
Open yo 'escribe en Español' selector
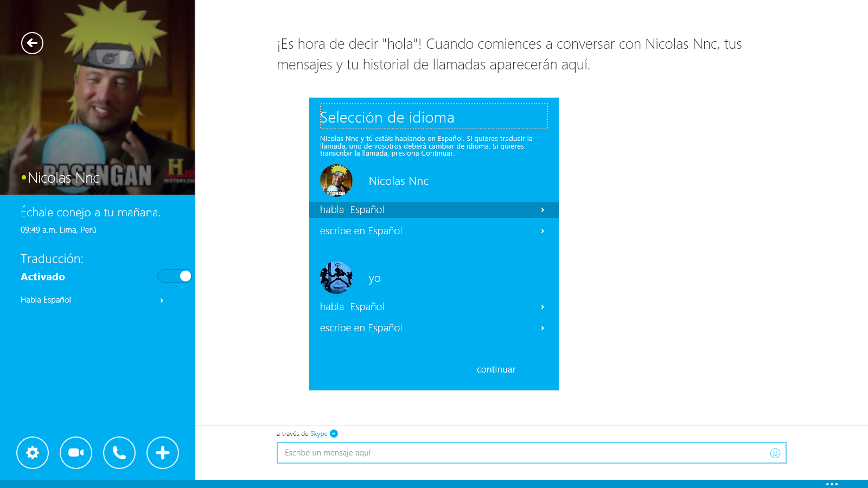click(x=434, y=328)
